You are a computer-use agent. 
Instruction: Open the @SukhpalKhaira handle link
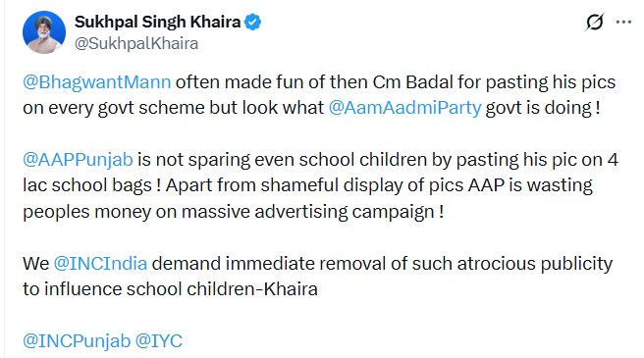(x=136, y=43)
